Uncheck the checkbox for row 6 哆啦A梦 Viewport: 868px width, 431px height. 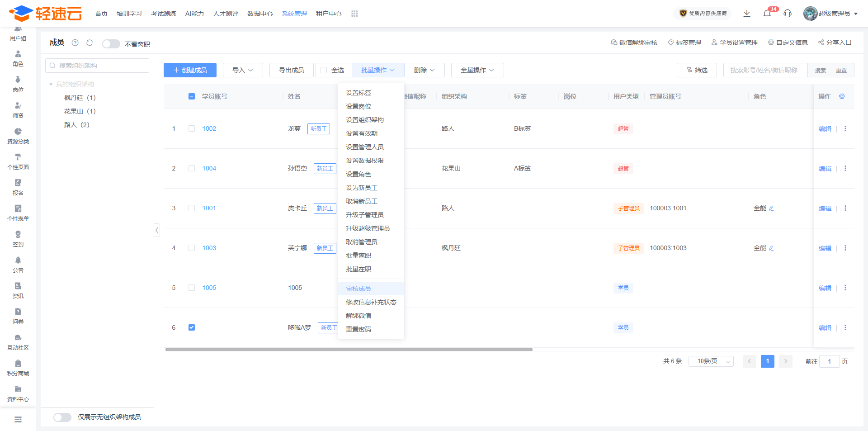(x=192, y=327)
